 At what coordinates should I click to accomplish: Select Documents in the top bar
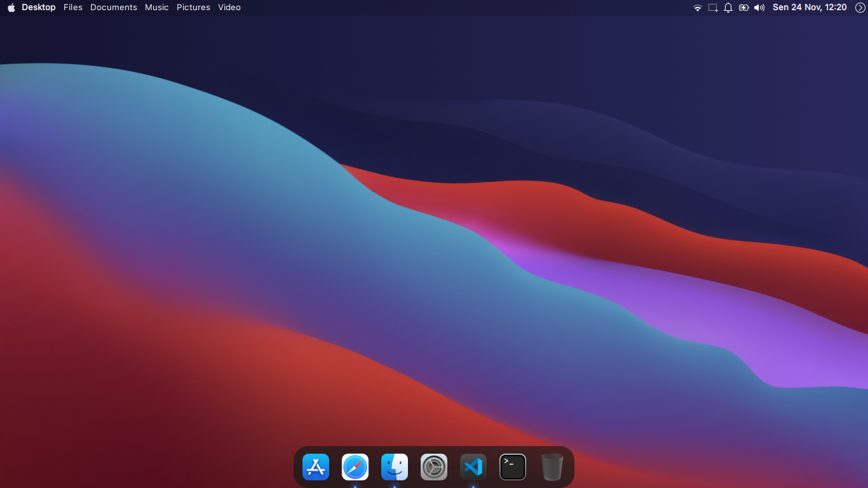coord(114,8)
